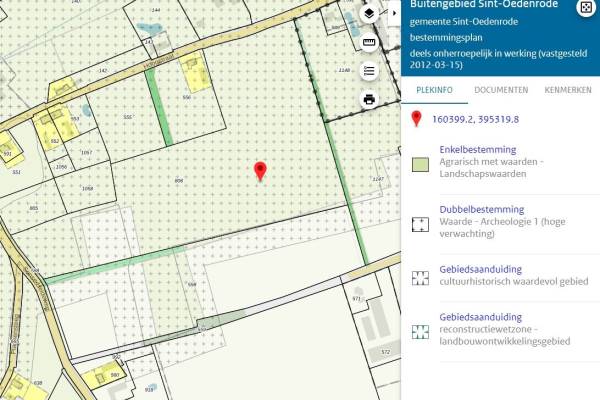The width and height of the screenshot is (600, 400).
Task: Click the cultuurhistorisch Gebiedsaanduiding symbol icon
Action: [x=420, y=277]
